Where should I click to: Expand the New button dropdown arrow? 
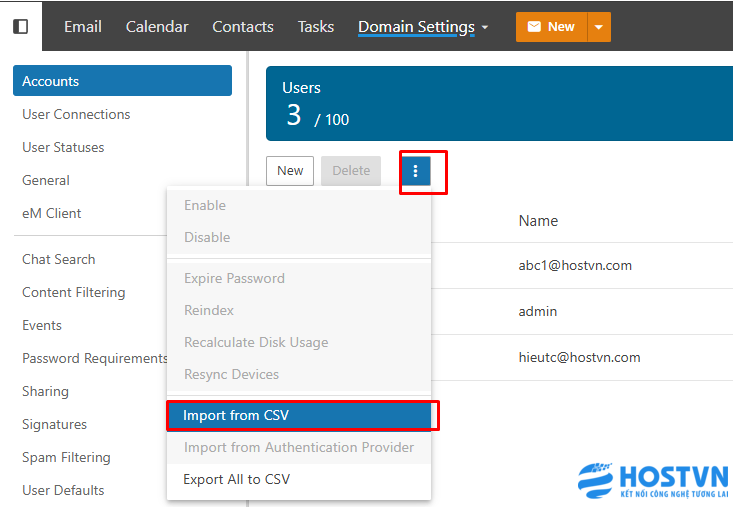tap(598, 27)
